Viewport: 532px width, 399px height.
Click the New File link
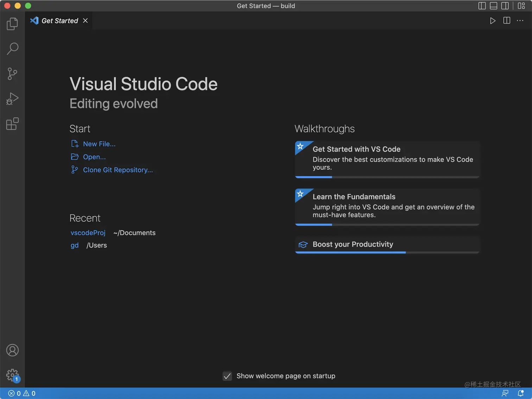pyautogui.click(x=99, y=144)
